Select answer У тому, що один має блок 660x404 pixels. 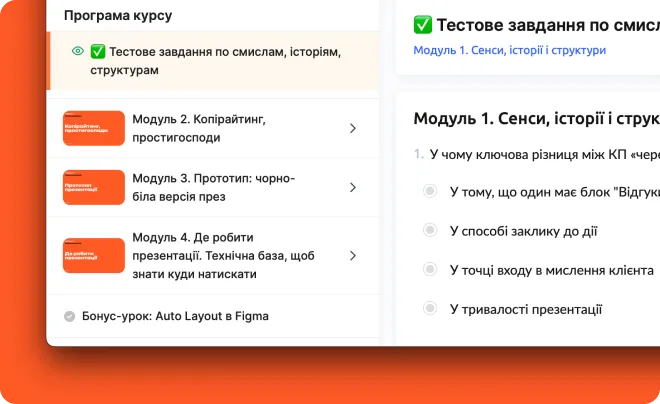430,191
